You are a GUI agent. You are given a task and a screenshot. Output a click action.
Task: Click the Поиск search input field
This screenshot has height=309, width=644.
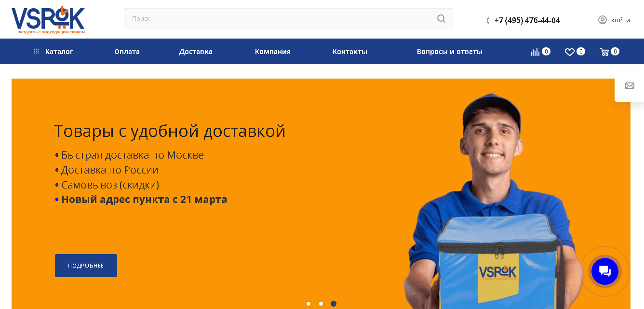(x=280, y=18)
